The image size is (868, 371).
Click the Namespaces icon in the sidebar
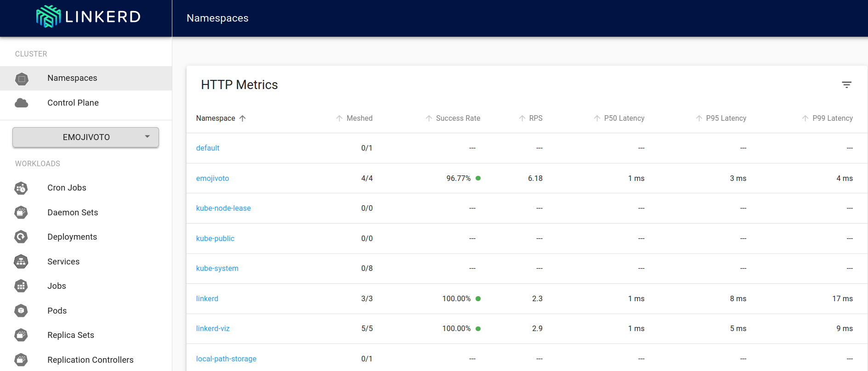[x=22, y=79]
